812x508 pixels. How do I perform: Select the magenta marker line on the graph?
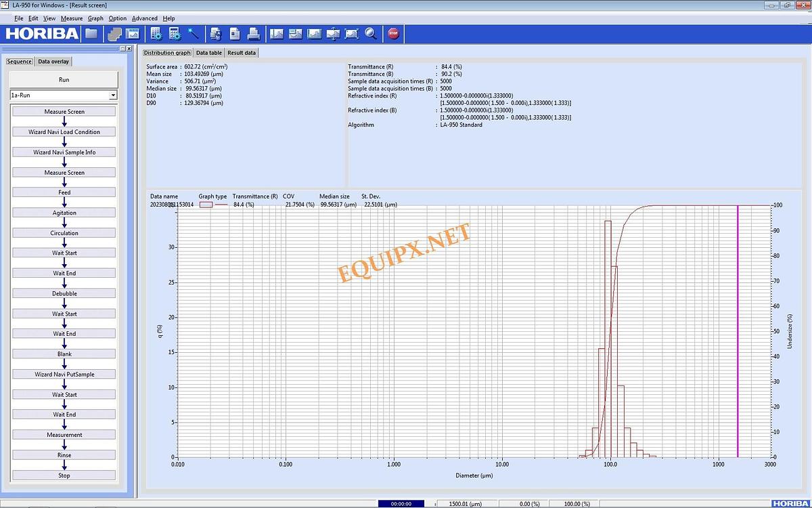tap(737, 332)
